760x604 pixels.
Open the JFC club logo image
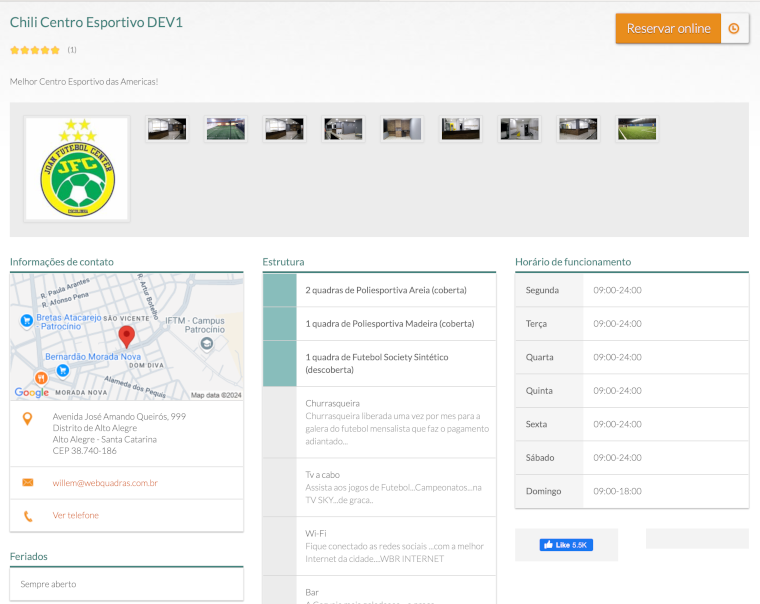[77, 169]
